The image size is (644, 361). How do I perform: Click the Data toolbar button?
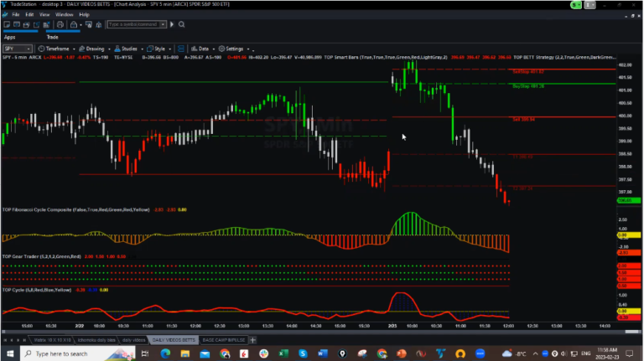coord(203,49)
